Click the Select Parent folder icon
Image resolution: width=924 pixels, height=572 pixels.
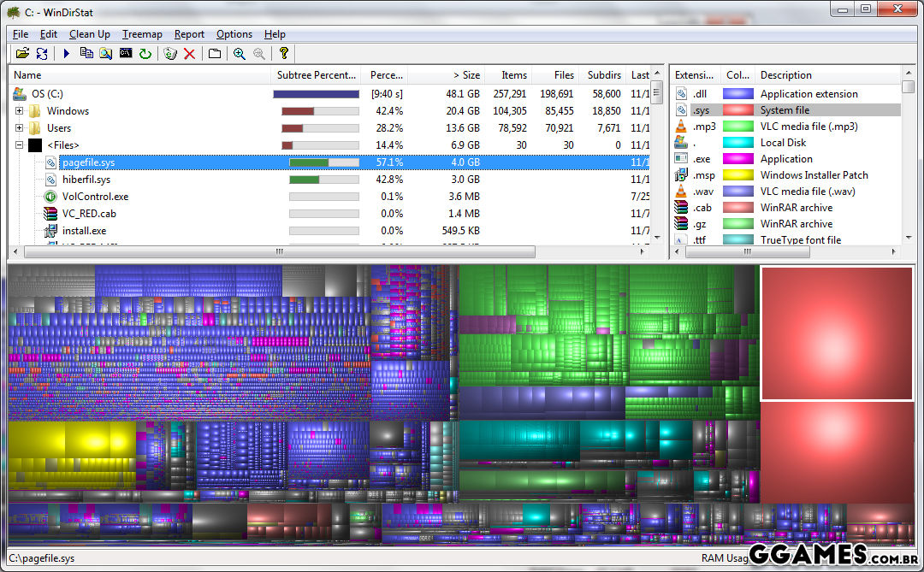(x=215, y=53)
